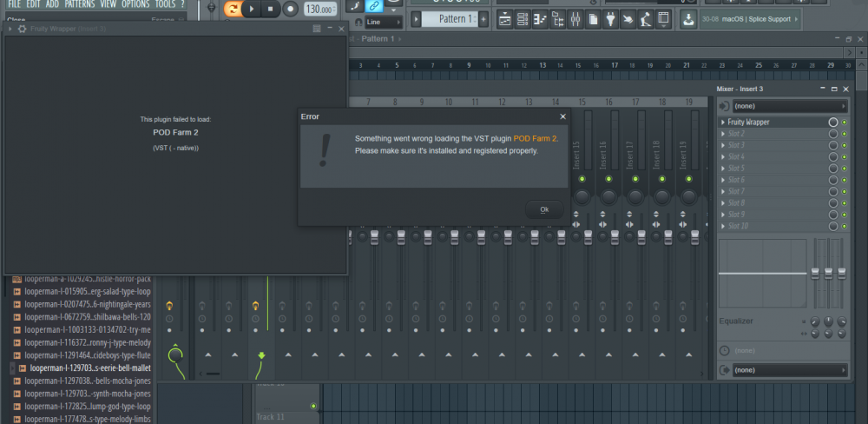The image size is (868, 424).
Task: Expand the Slot 8 arrow
Action: [x=722, y=202]
